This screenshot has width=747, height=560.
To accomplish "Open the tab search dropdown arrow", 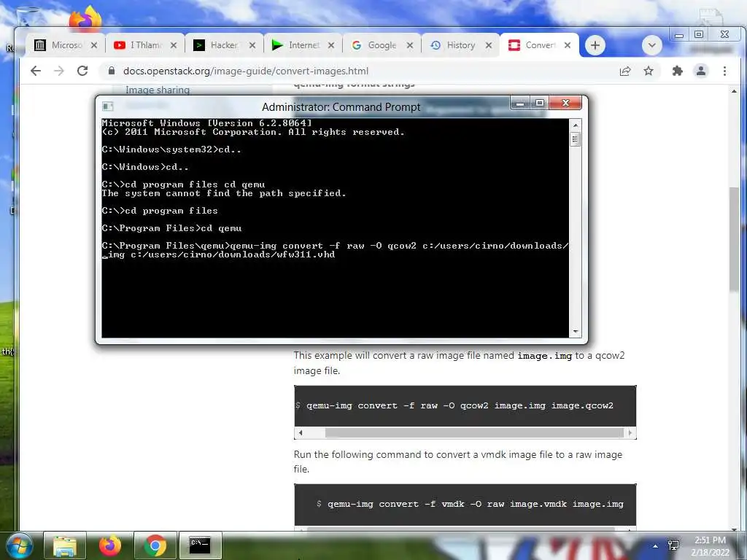I will tap(651, 45).
